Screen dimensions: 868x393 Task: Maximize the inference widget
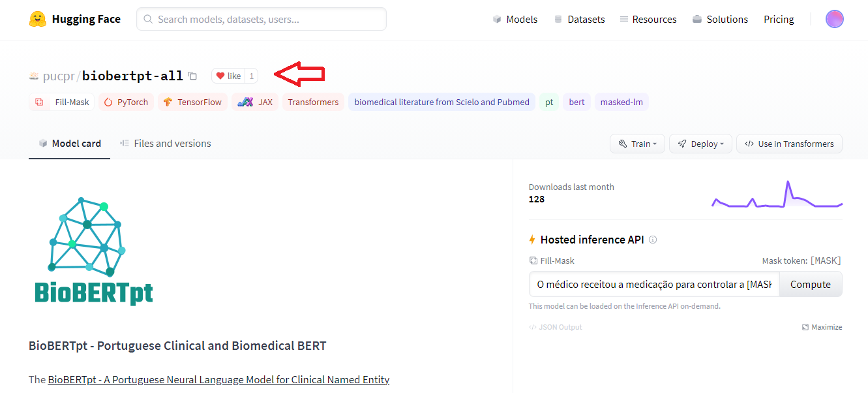tap(822, 327)
